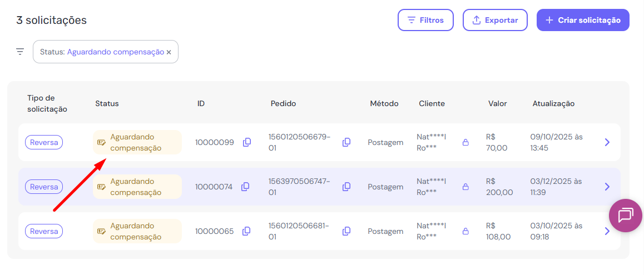Expand request 10000065 with the chevron arrow
Screen dimensions: 644x275
[x=607, y=231]
